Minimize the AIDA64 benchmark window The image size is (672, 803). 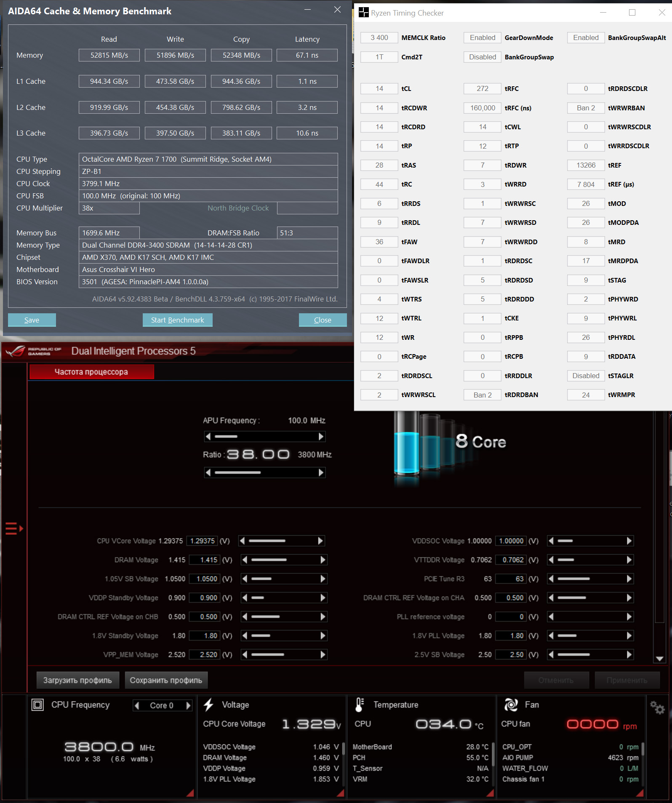click(x=308, y=10)
